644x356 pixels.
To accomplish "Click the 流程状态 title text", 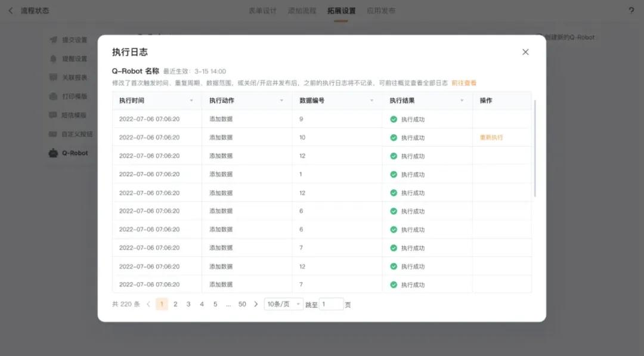I will coord(35,11).
